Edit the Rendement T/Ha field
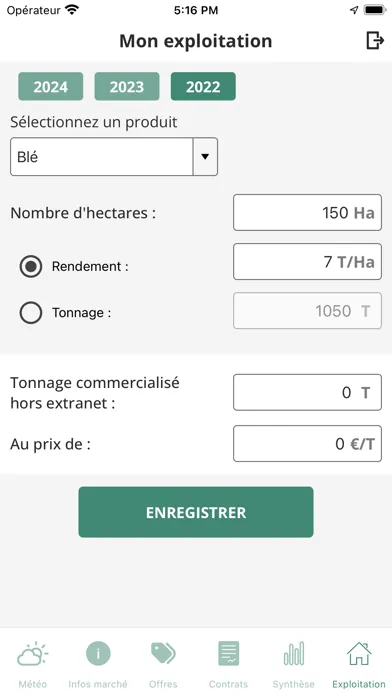392x696 pixels. [307, 261]
